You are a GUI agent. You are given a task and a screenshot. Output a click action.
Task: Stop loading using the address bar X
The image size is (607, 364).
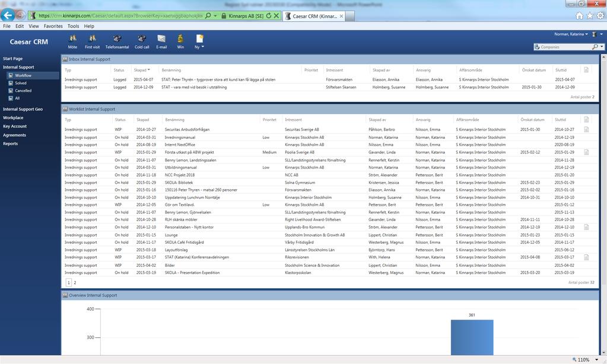pos(276,16)
